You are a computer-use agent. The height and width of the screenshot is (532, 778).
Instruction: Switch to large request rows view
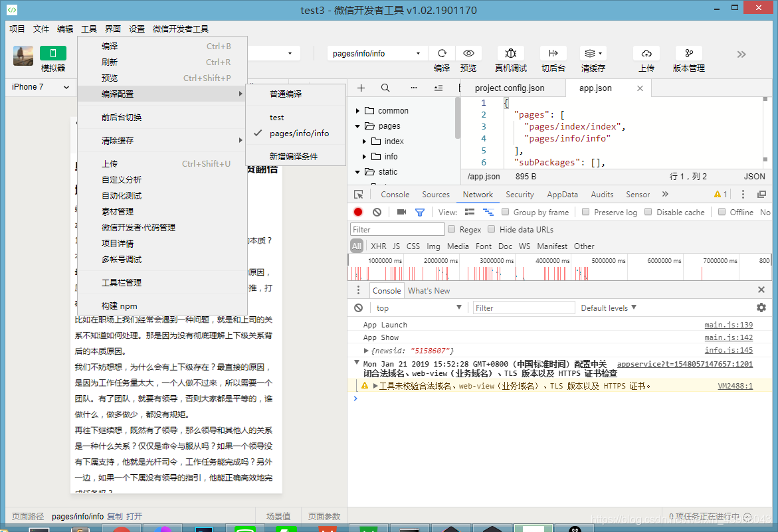pos(469,213)
